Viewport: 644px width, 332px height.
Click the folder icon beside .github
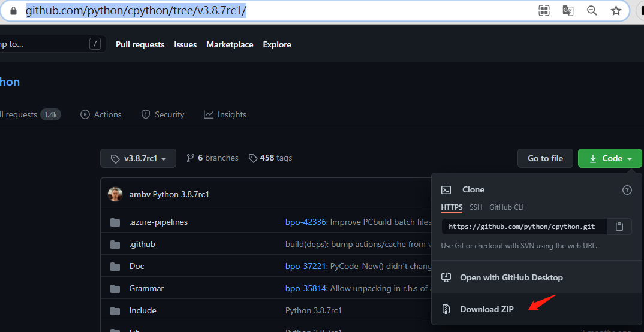[115, 245]
